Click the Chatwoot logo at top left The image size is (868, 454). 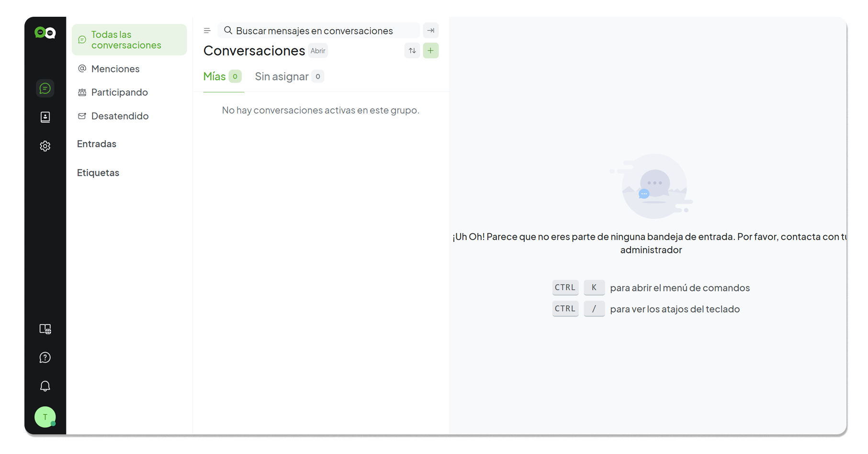coord(45,33)
